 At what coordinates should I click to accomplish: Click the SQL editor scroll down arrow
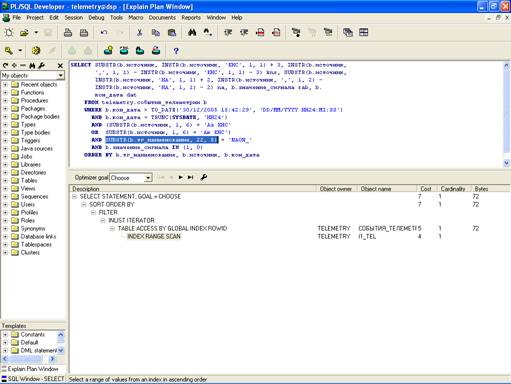point(507,163)
